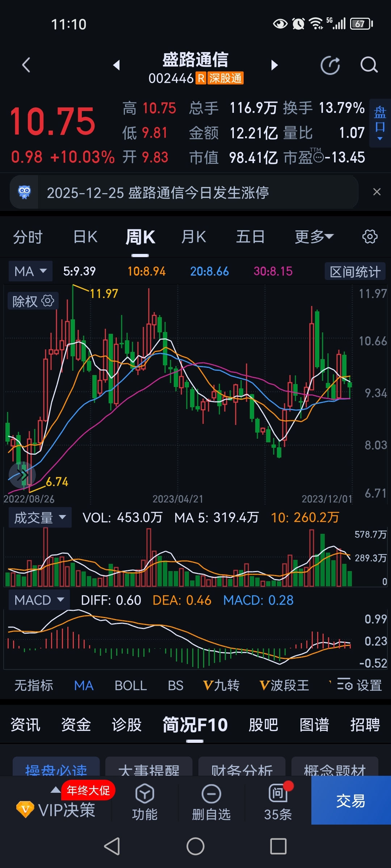
Task: Select 操盘必读 section button
Action: tap(56, 766)
